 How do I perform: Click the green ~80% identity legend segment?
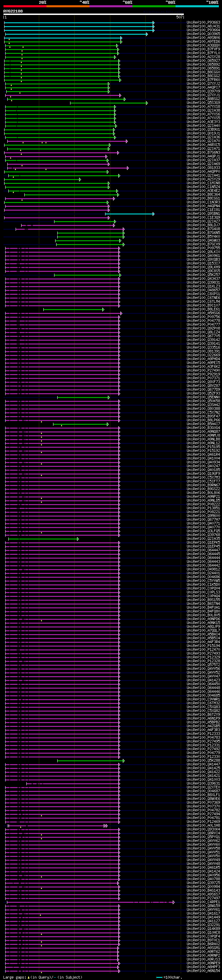(154, 6)
